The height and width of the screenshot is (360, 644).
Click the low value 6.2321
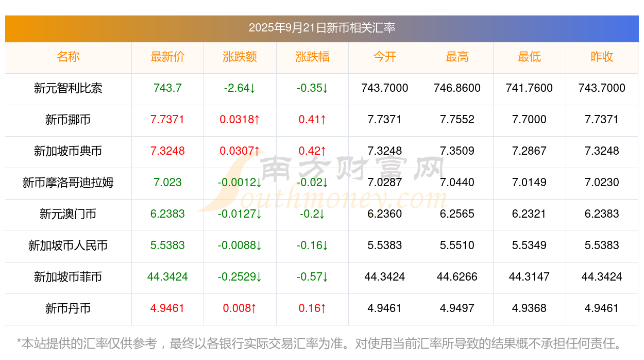tap(530, 214)
